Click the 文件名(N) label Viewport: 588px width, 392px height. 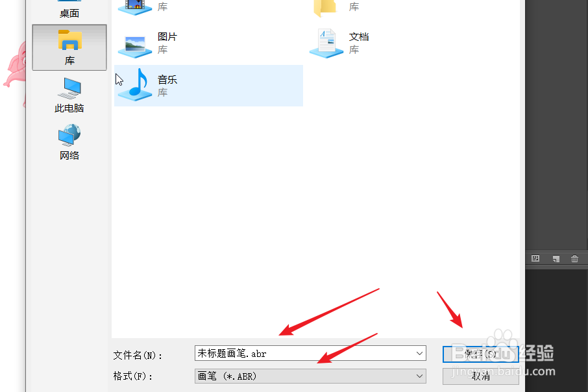[137, 355]
